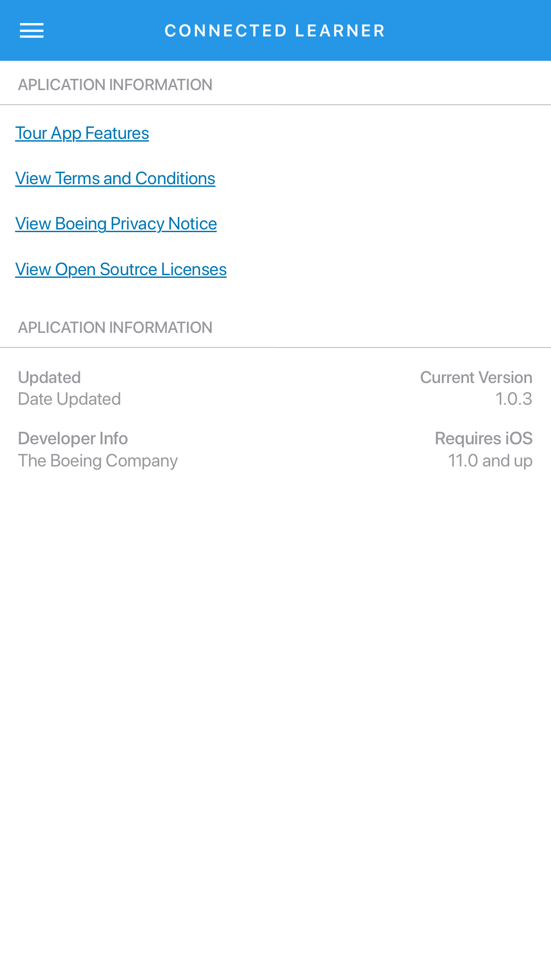View Open Soutrce Licenses link
This screenshot has width=551, height=980.
[x=121, y=269]
